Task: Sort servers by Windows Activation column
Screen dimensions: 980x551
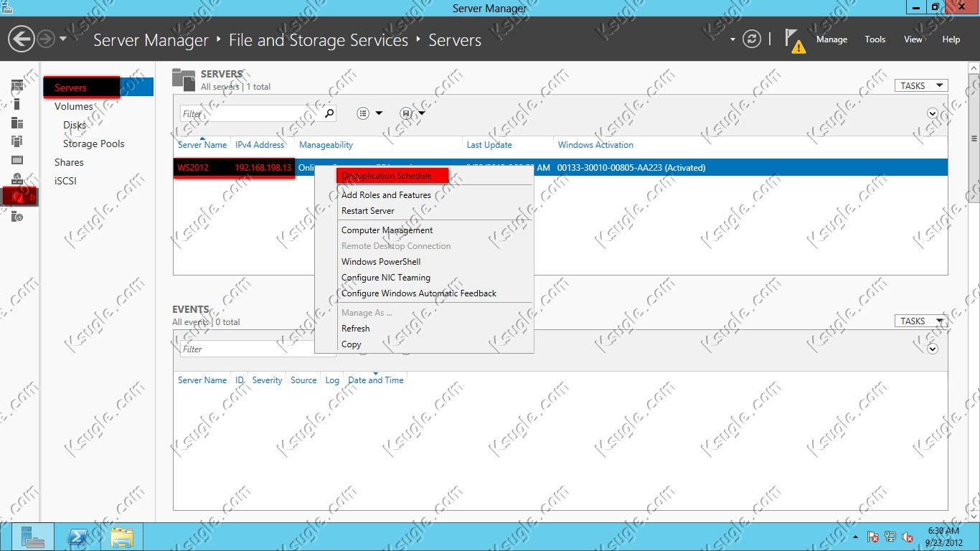Action: (595, 145)
